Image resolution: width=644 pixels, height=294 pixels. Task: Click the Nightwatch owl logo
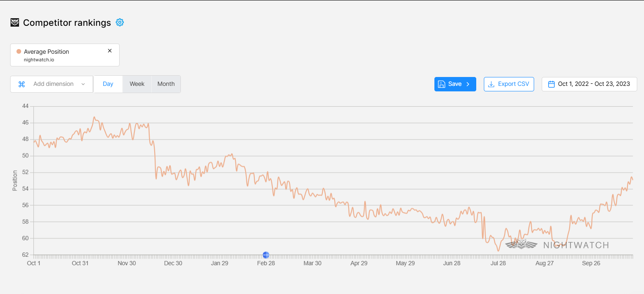coord(14,22)
